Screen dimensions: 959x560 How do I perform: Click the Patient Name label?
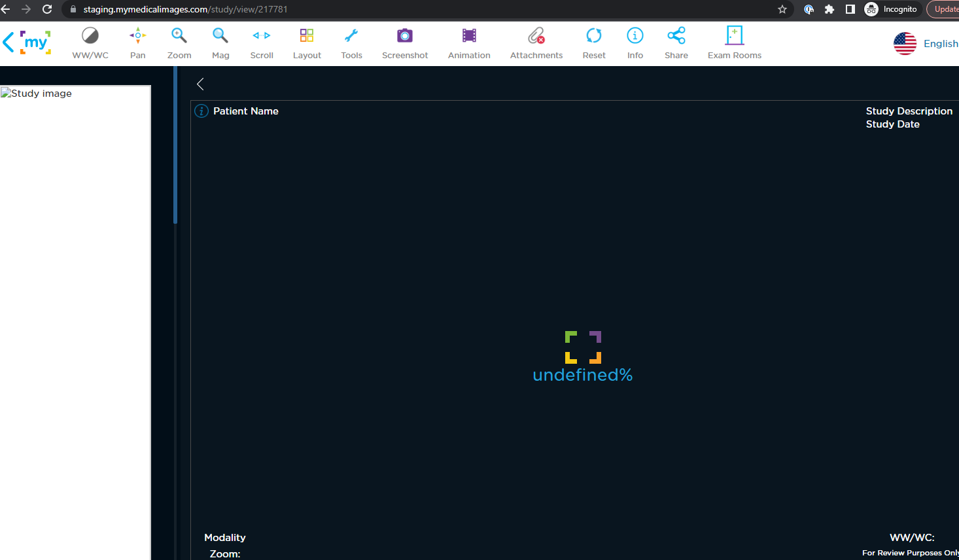246,111
